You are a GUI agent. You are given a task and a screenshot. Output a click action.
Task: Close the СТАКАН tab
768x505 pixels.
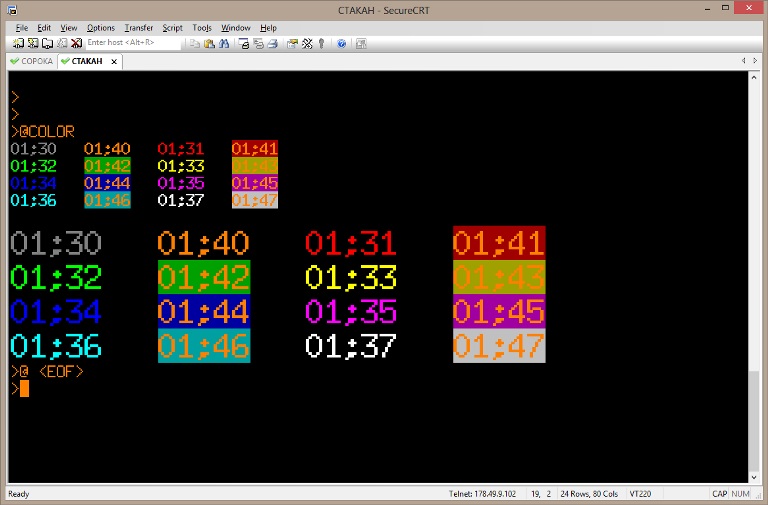(x=114, y=61)
